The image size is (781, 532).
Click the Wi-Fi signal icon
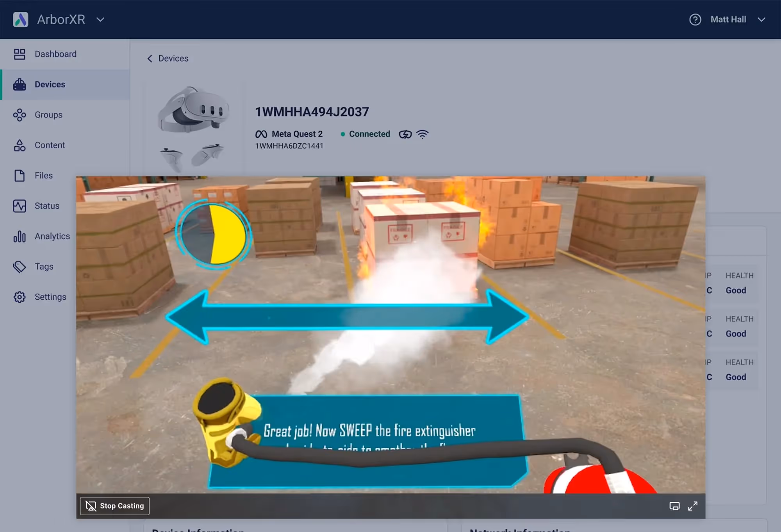pos(423,134)
